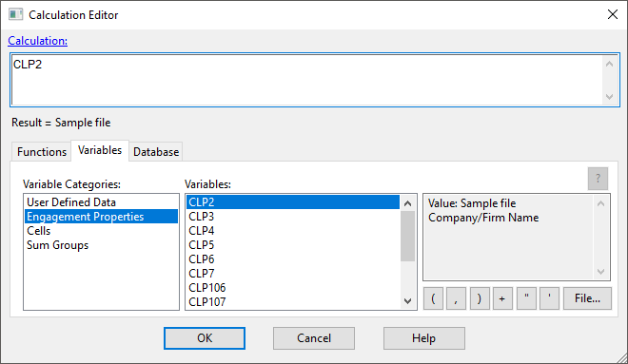628x364 pixels.
Task: Click the question mark help icon
Action: [598, 179]
